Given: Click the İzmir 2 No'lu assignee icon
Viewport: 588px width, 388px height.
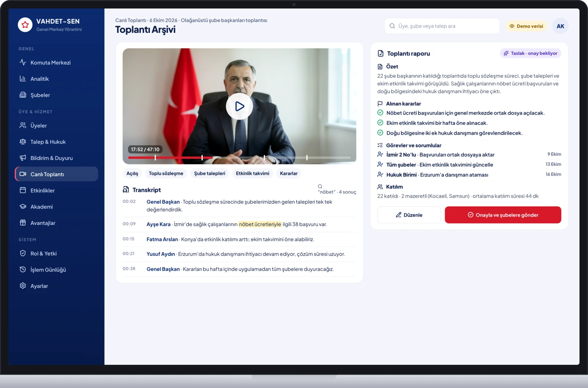Looking at the screenshot, I should tap(380, 154).
